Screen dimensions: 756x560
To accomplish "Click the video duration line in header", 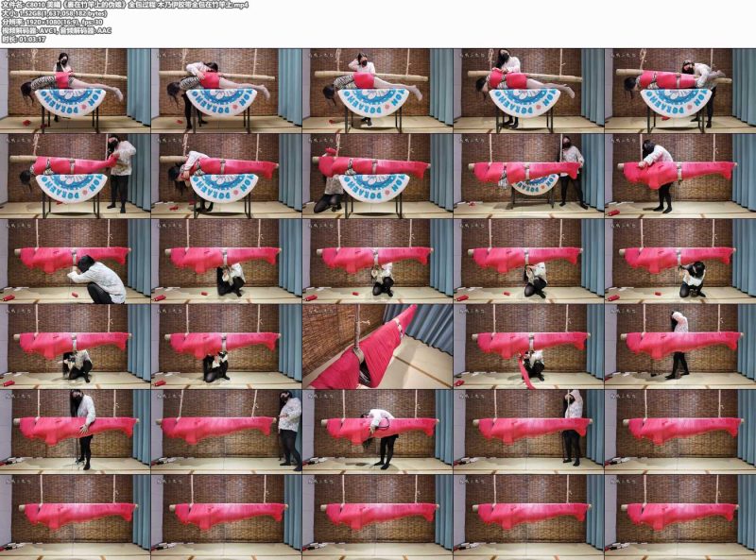I will tap(24, 40).
